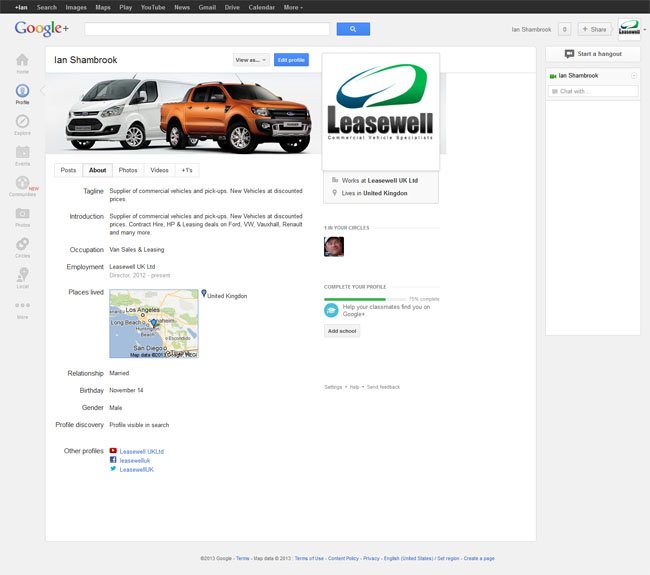Open Search in the top bar

tap(46, 7)
